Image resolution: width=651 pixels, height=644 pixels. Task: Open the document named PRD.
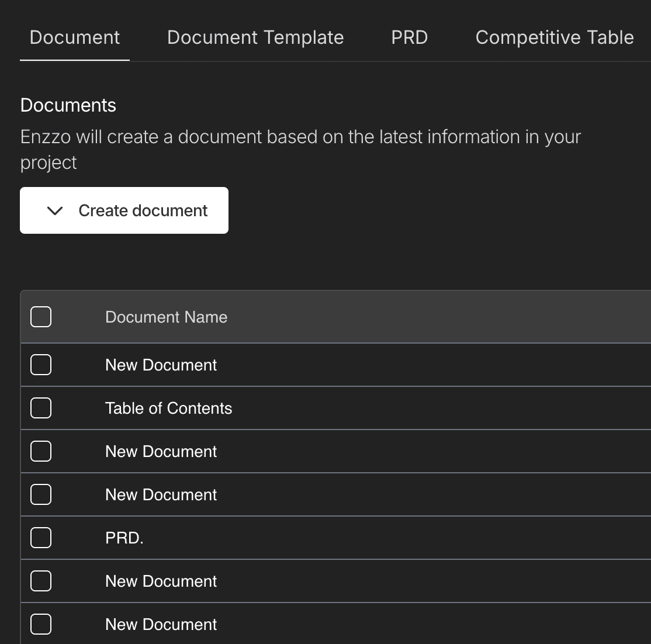pyautogui.click(x=124, y=538)
